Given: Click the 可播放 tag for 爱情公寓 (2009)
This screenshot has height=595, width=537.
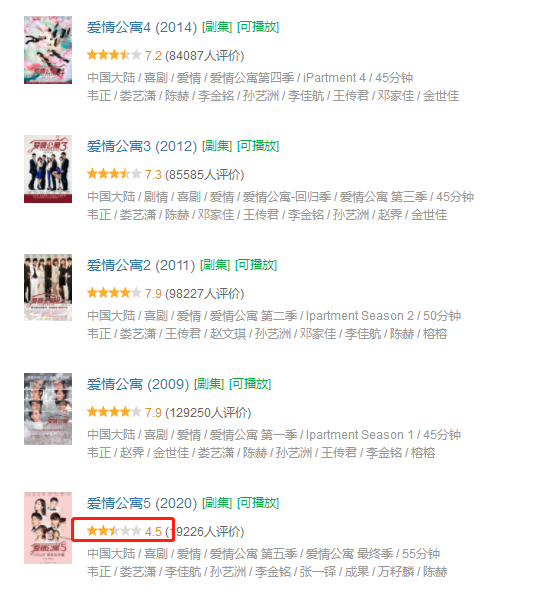Looking at the screenshot, I should pos(250,384).
